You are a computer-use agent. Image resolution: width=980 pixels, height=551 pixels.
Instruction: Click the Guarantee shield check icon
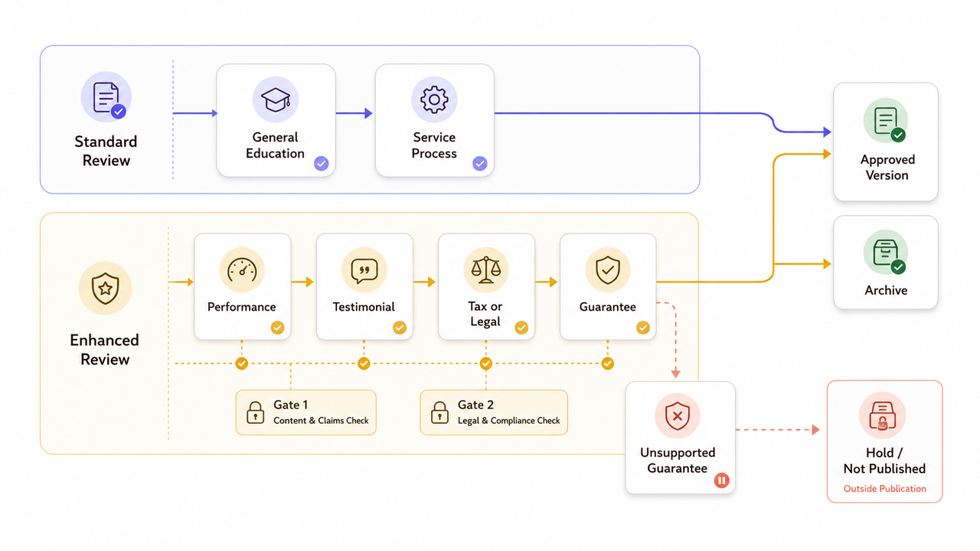click(x=607, y=270)
